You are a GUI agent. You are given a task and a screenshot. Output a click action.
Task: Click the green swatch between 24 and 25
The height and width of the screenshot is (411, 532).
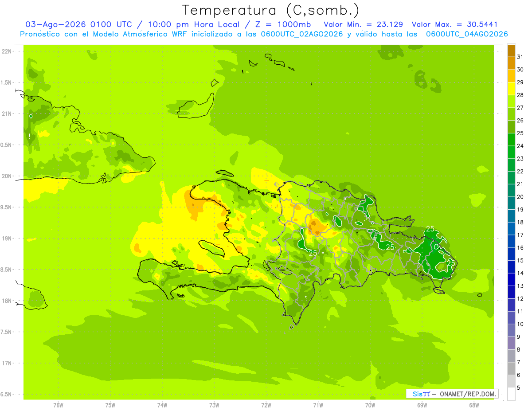(511, 139)
